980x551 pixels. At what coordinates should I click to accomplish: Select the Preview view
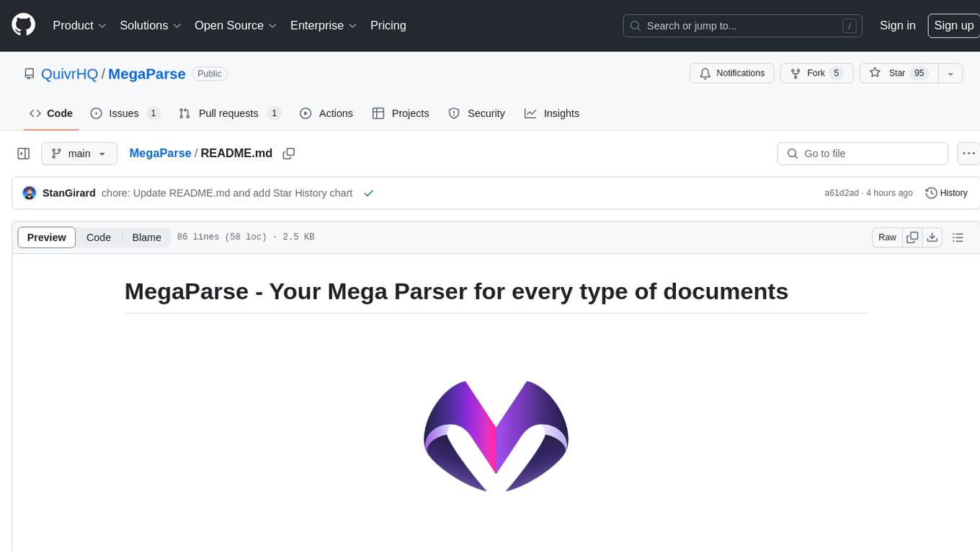click(47, 237)
